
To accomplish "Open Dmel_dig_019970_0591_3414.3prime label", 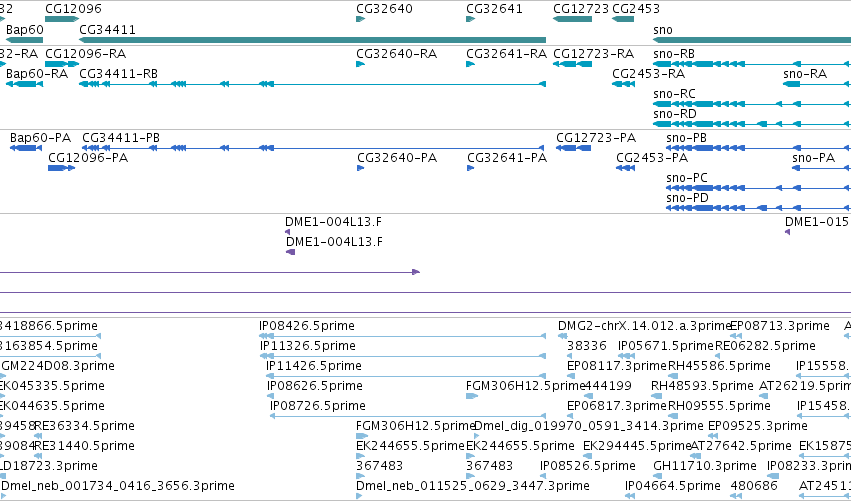I will (589, 426).
